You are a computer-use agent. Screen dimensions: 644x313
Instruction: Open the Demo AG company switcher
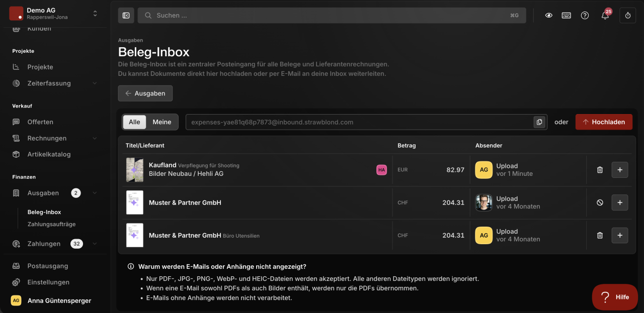53,14
